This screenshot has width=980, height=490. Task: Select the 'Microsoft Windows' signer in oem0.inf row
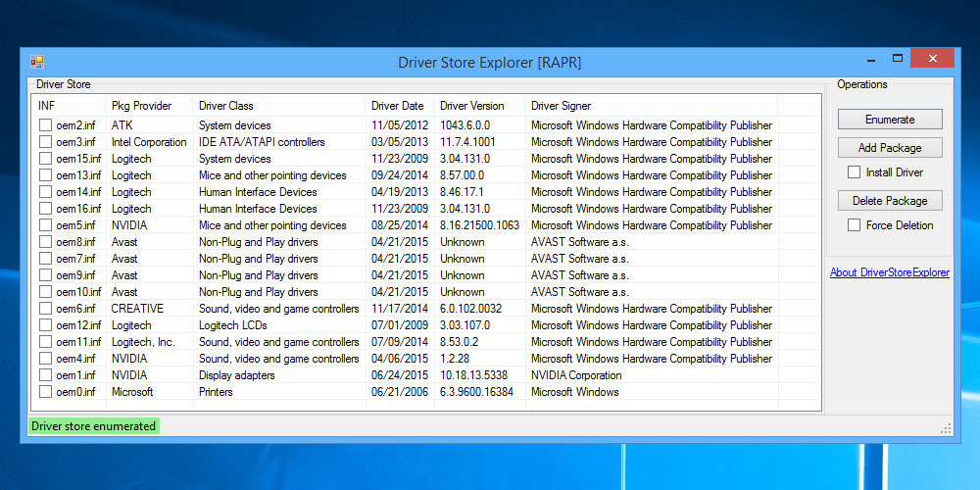575,392
